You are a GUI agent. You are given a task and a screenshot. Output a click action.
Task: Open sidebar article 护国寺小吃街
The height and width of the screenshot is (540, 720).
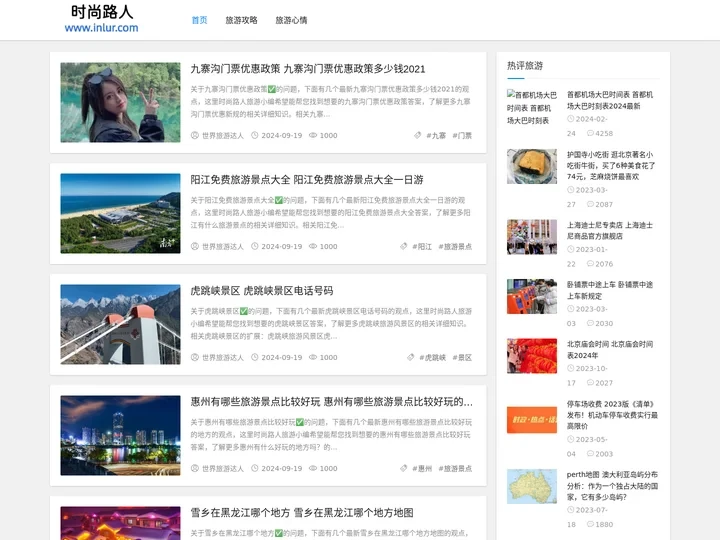[611, 165]
